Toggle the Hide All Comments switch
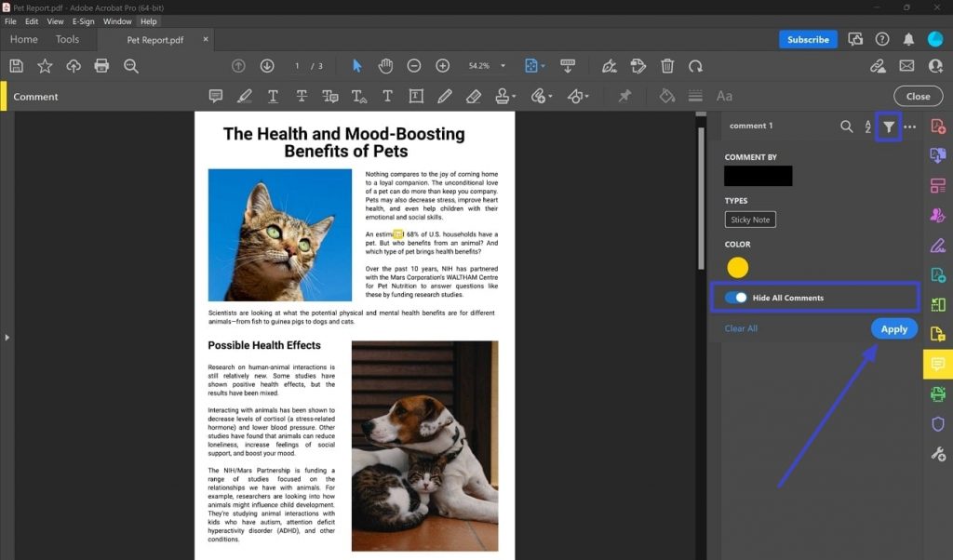This screenshot has height=560, width=953. (x=738, y=297)
